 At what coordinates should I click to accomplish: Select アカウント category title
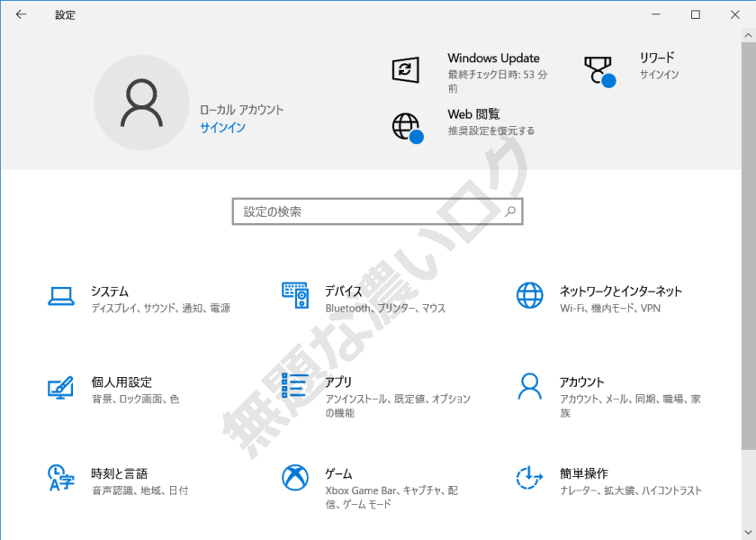click(x=581, y=382)
